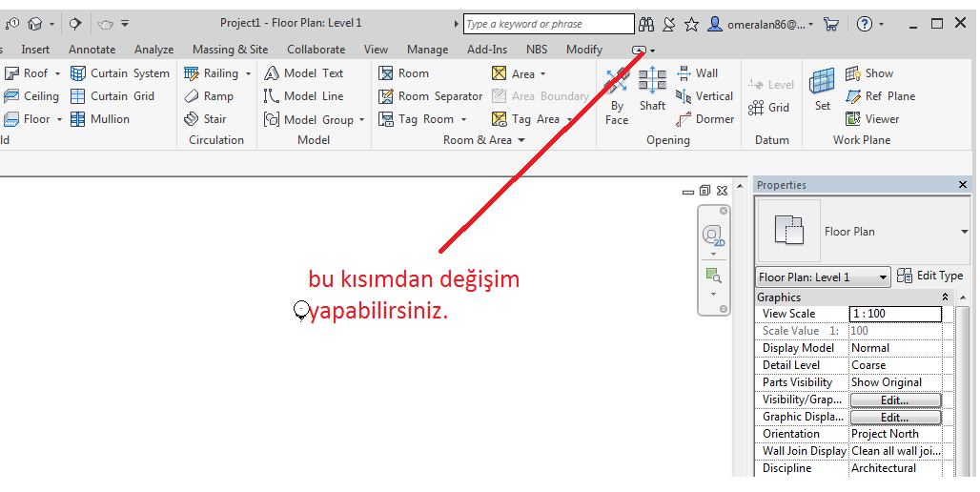Select the Ref Plane tool

point(880,96)
